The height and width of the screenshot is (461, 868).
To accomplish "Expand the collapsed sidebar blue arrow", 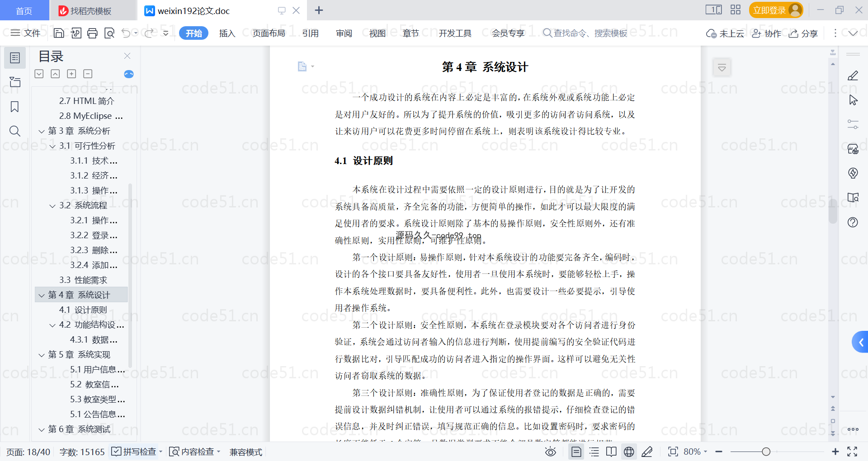I will [x=860, y=342].
